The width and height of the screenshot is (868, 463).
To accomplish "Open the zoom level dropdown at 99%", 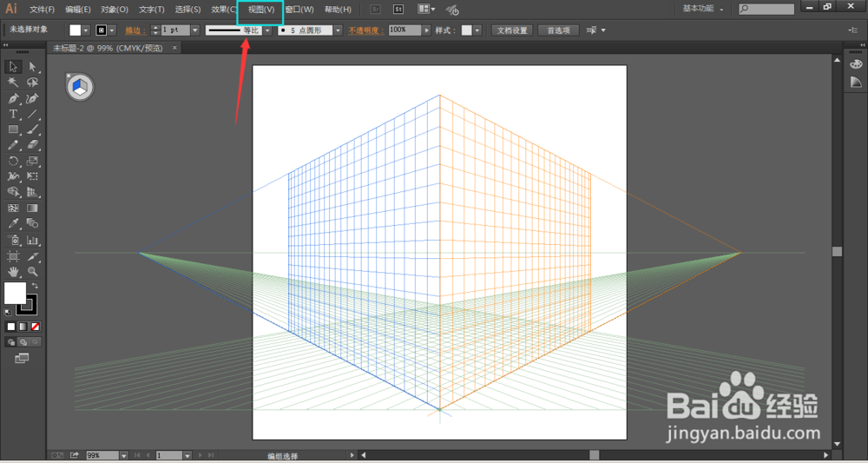I will [124, 455].
